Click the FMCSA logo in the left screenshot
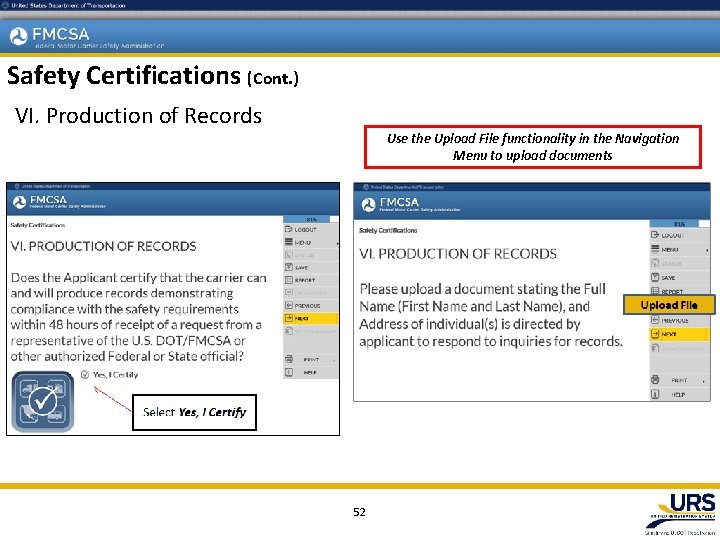The height and width of the screenshot is (540, 720). pyautogui.click(x=59, y=202)
